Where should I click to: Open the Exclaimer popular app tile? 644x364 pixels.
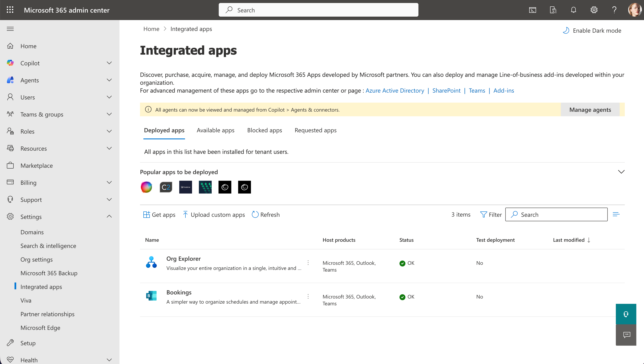[185, 187]
